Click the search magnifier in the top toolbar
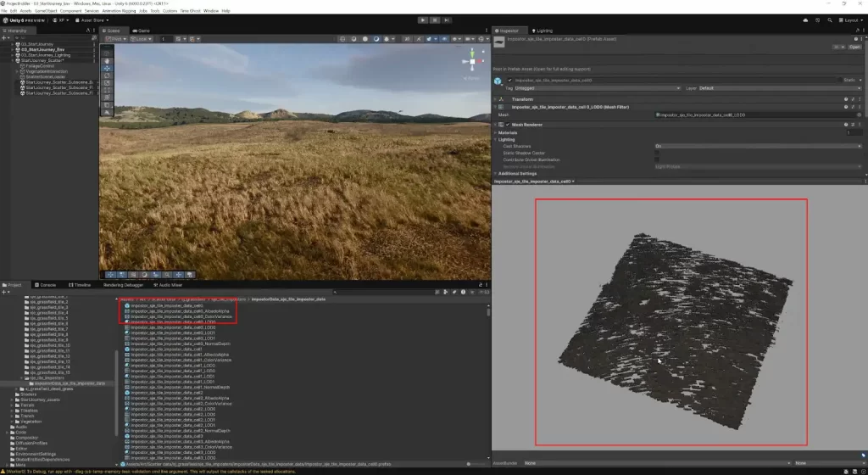This screenshot has height=475, width=868. click(828, 20)
